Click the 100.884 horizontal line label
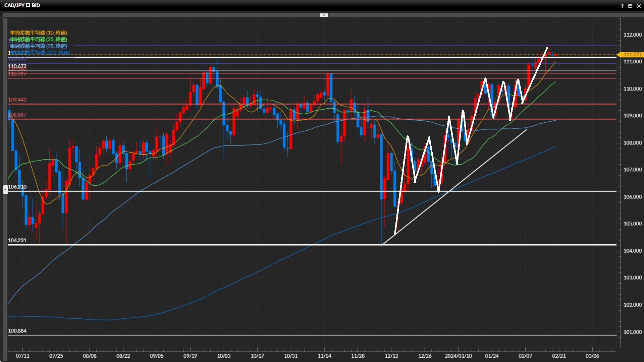The width and height of the screenshot is (644, 362). 17,331
